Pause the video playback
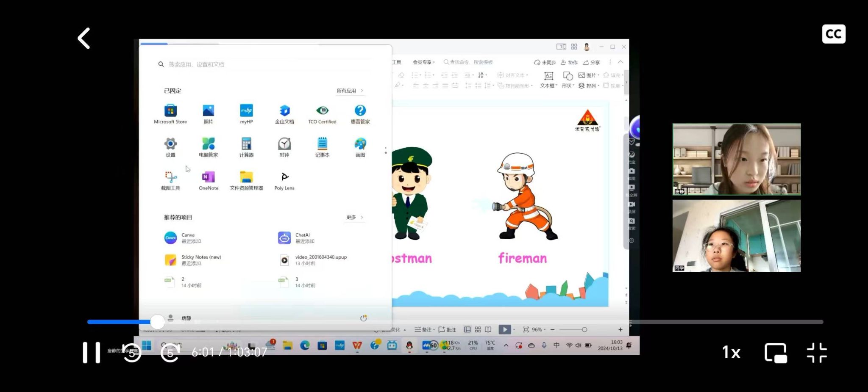This screenshot has width=868, height=392. (x=91, y=352)
